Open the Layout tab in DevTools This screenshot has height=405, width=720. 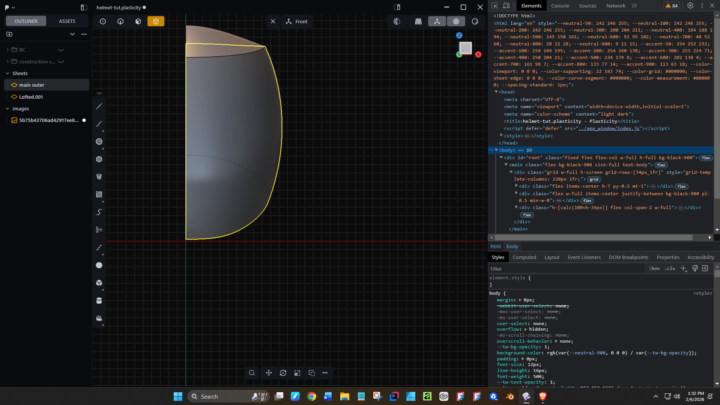(x=552, y=257)
